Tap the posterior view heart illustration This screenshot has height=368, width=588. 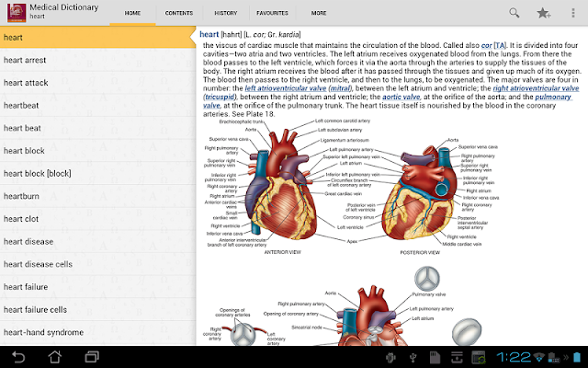(420, 192)
